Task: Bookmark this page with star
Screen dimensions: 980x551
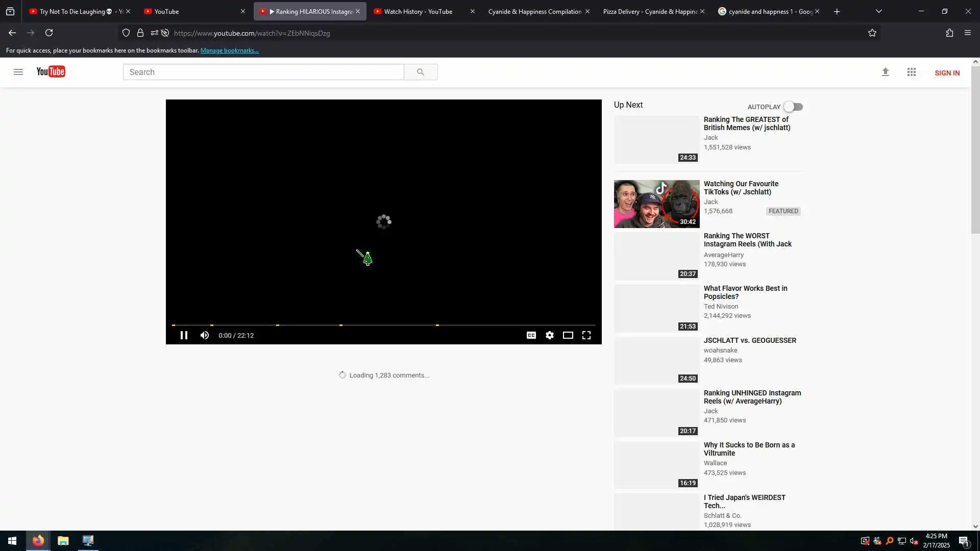Action: point(872,33)
